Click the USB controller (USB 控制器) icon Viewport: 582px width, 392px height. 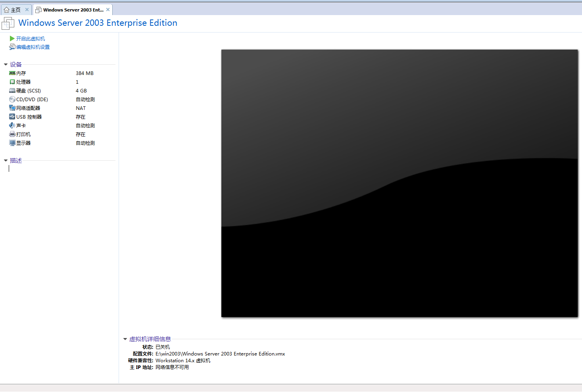[x=12, y=117]
